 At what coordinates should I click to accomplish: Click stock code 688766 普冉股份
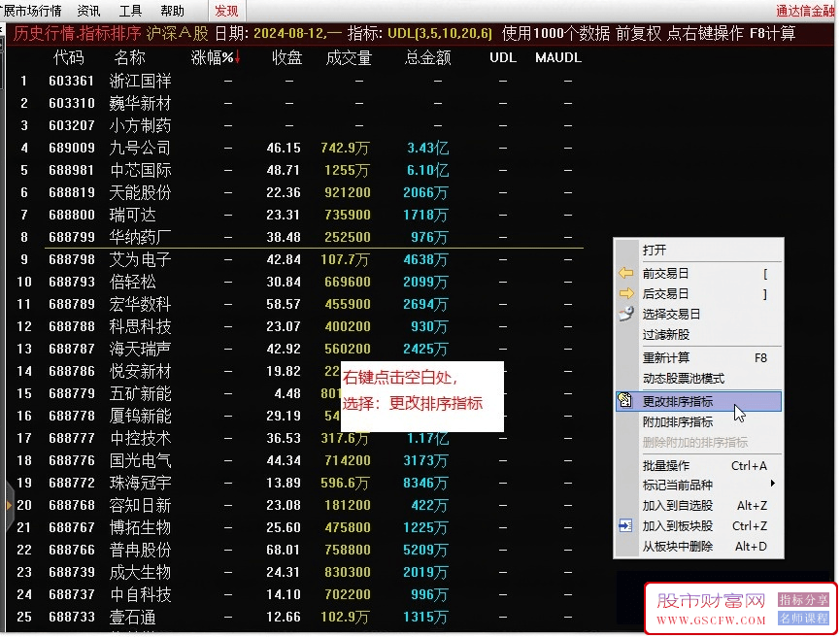tap(71, 550)
